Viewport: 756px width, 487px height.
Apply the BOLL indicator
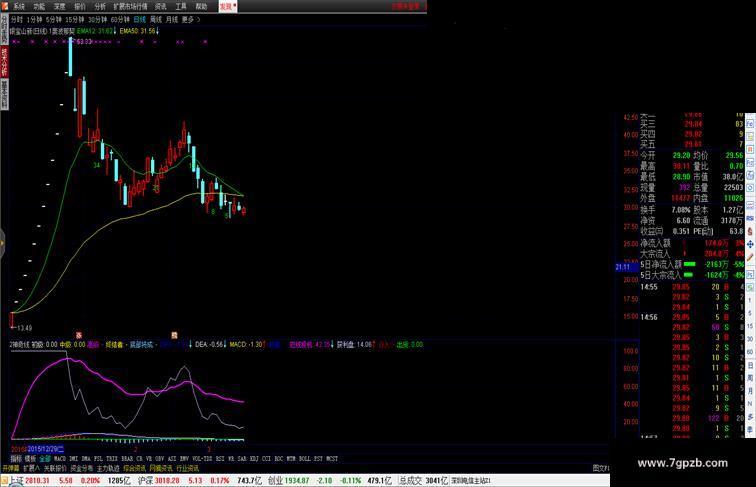(x=304, y=459)
